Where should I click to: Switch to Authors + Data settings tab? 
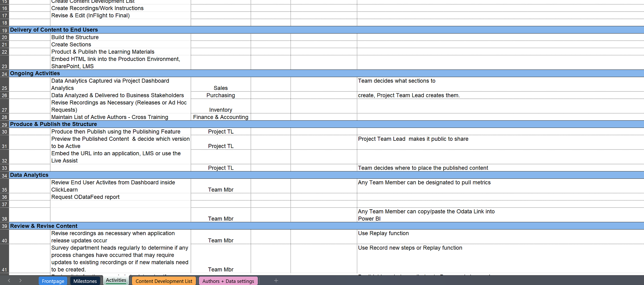[228, 281]
